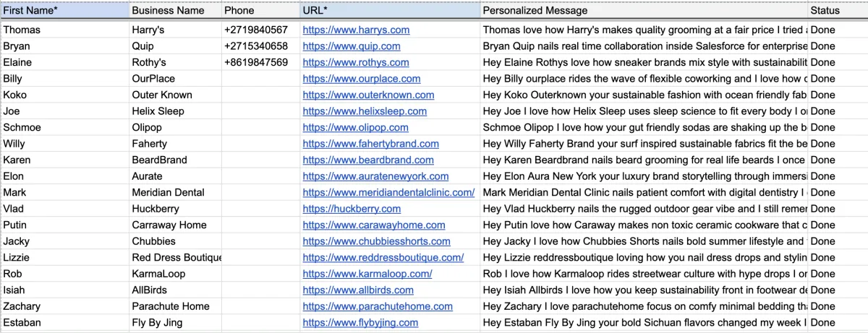Open the olipop.com URL link
868x333 pixels.
pyautogui.click(x=355, y=127)
